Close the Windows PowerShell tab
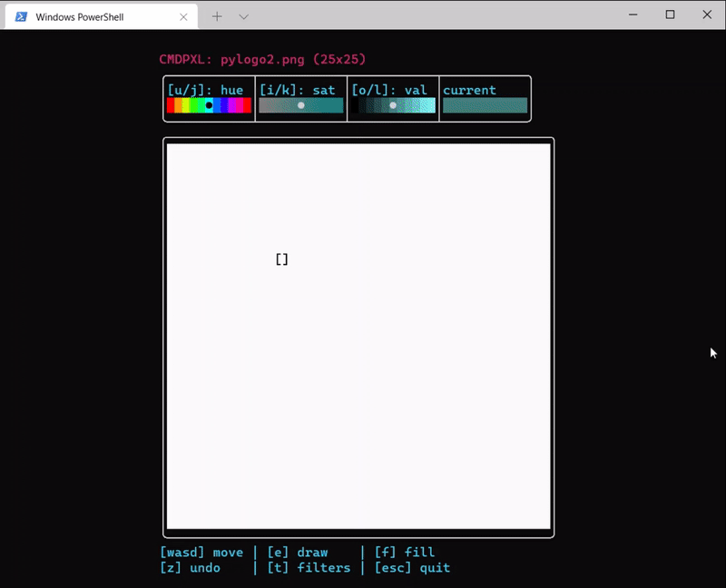The height and width of the screenshot is (588, 726). click(183, 15)
